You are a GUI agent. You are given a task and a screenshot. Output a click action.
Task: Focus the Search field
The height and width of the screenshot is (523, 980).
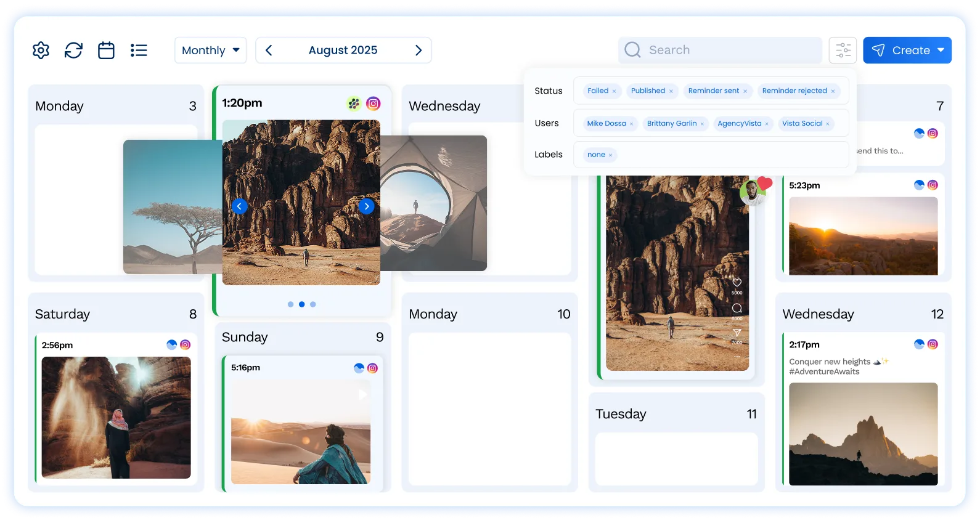[x=720, y=51]
